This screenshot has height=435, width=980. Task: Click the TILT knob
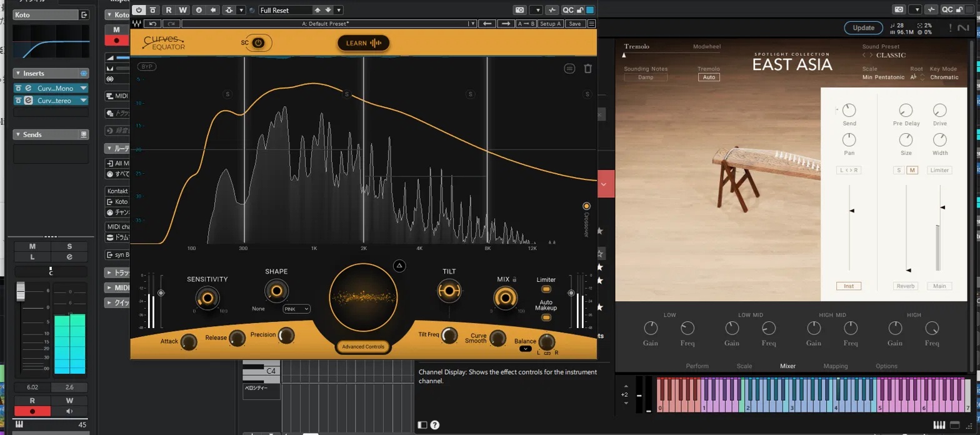point(449,291)
